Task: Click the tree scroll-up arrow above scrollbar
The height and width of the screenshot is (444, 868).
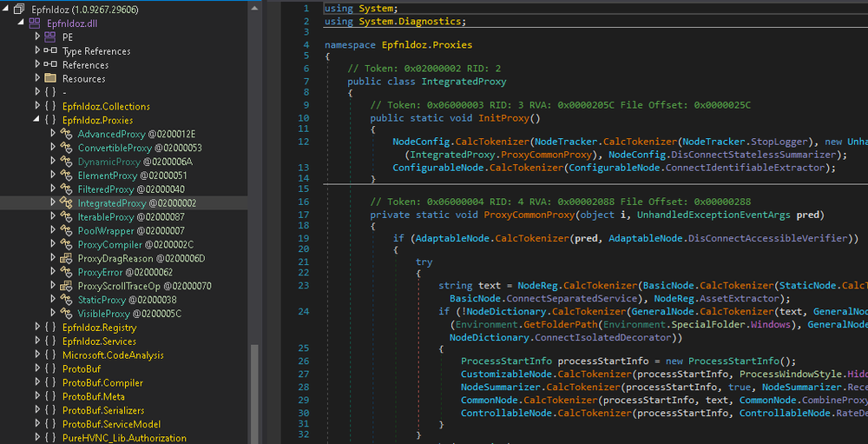Action: (x=254, y=7)
